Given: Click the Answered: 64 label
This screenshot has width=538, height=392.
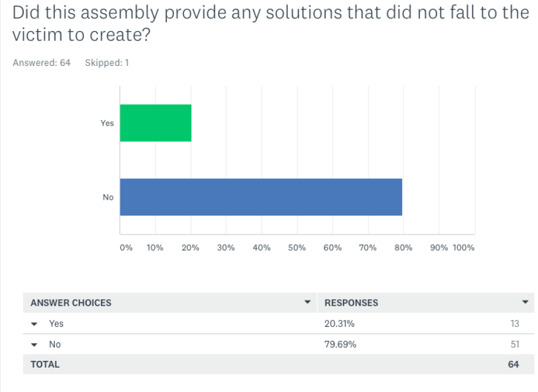Looking at the screenshot, I should 42,62.
